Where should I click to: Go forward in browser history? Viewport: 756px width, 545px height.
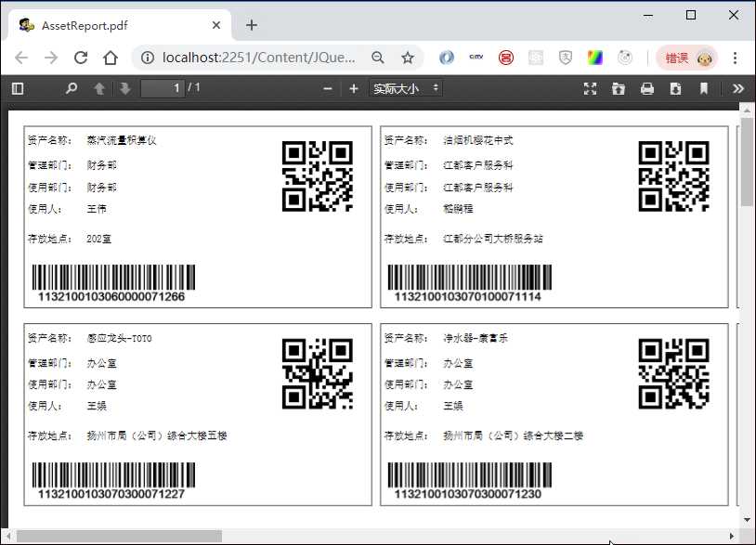(x=51, y=58)
